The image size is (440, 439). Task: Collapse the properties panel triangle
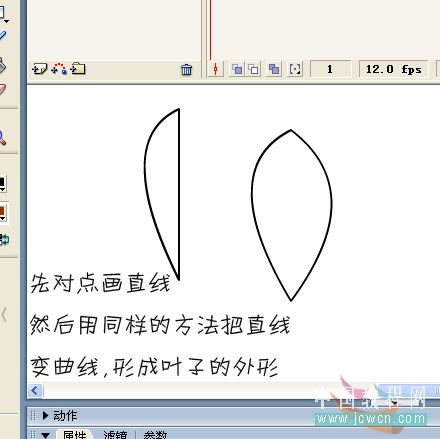(46, 435)
